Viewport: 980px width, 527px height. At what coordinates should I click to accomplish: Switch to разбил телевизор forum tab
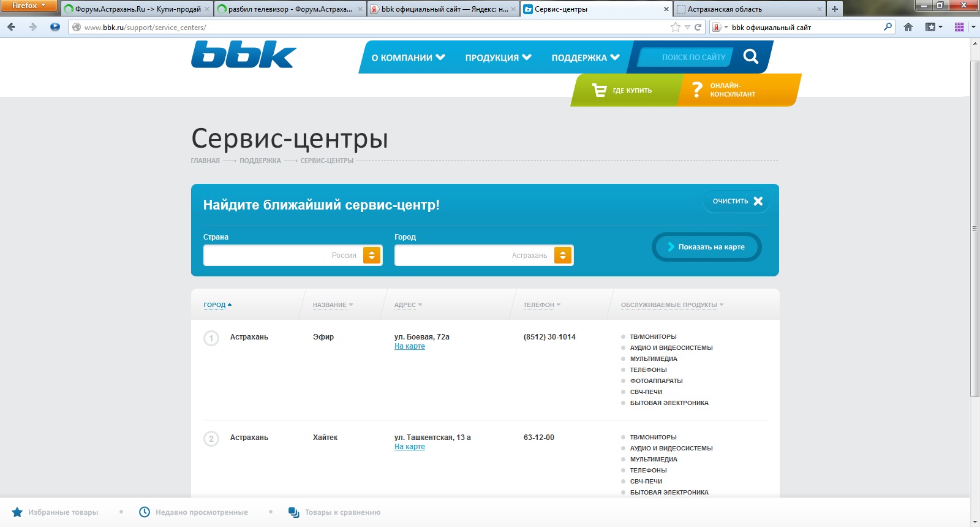(x=290, y=9)
